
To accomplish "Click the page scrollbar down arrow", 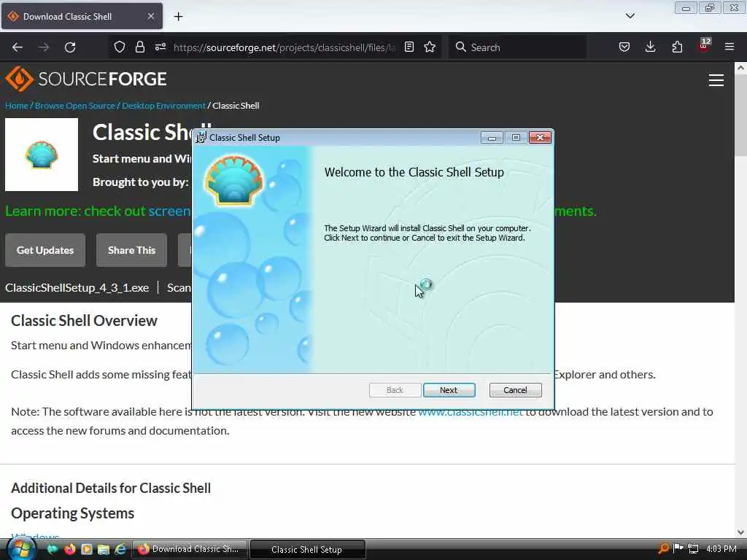I will pyautogui.click(x=740, y=532).
